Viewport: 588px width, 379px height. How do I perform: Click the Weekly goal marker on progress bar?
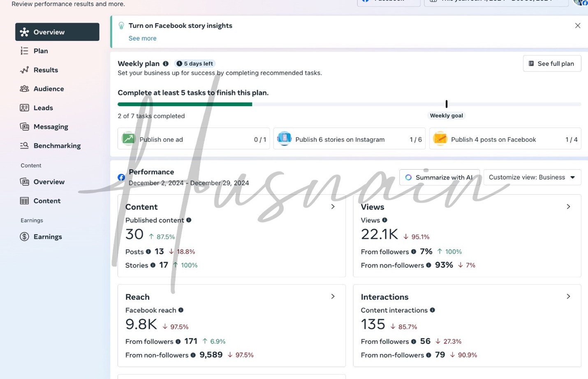(x=446, y=104)
